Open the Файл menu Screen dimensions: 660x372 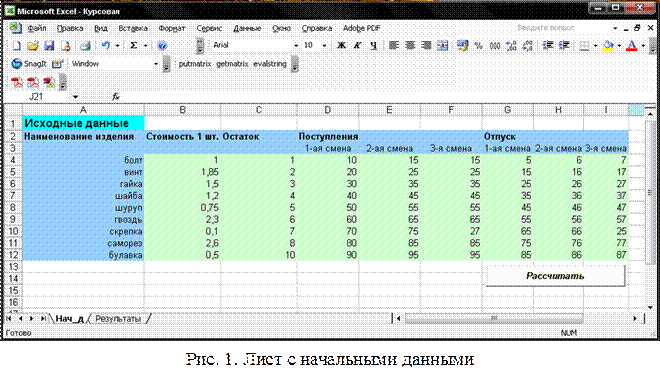click(37, 28)
